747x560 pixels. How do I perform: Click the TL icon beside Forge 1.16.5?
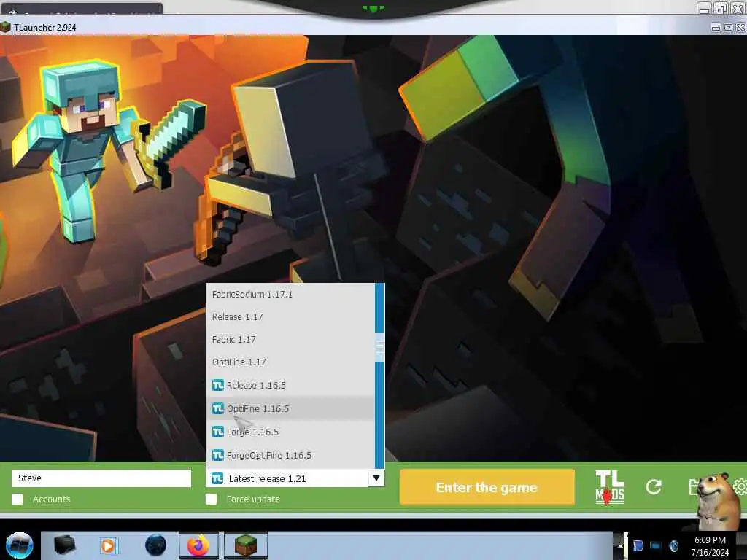(217, 432)
